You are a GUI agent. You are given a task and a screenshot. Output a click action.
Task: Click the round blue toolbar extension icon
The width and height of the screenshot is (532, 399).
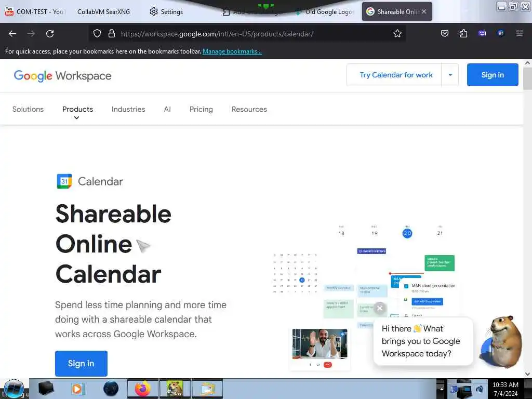[x=500, y=33]
